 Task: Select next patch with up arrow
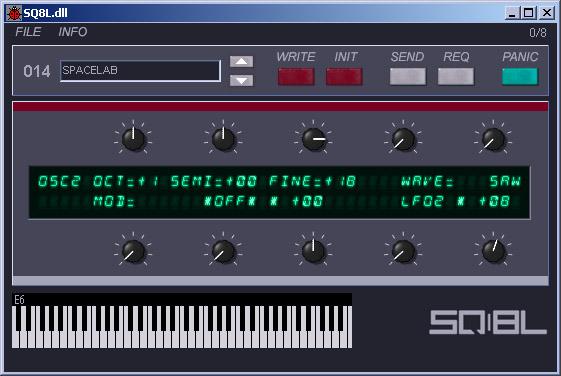click(x=241, y=62)
